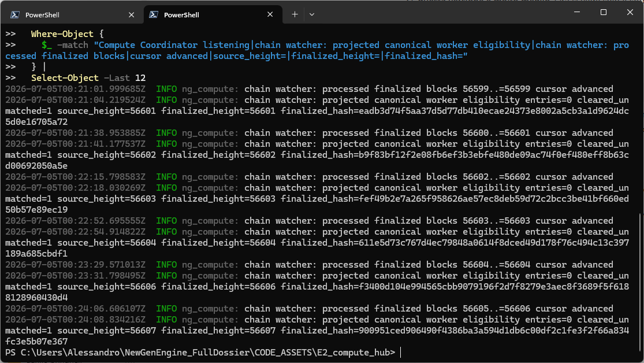Click the timestamp 2026-07-05T00:23:31.798495Z
644x363 pixels.
pyautogui.click(x=75, y=276)
